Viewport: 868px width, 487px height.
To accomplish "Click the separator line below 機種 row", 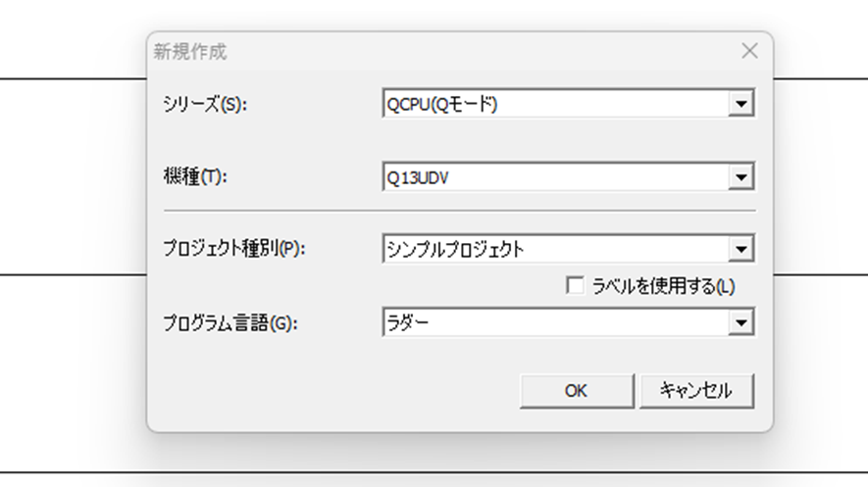I will click(459, 211).
